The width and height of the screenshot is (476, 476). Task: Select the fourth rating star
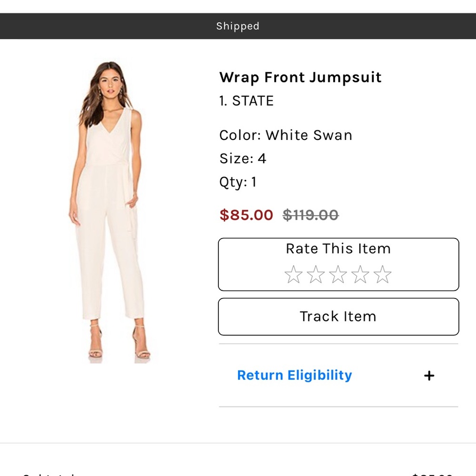[x=360, y=274]
